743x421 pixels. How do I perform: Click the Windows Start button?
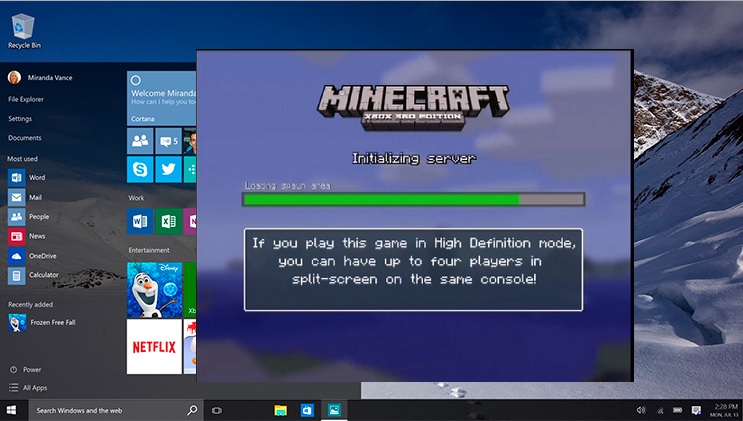(x=11, y=410)
